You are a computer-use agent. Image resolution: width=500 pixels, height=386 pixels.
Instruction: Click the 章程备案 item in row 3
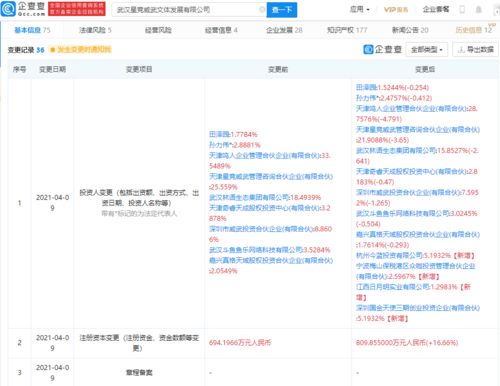click(139, 372)
